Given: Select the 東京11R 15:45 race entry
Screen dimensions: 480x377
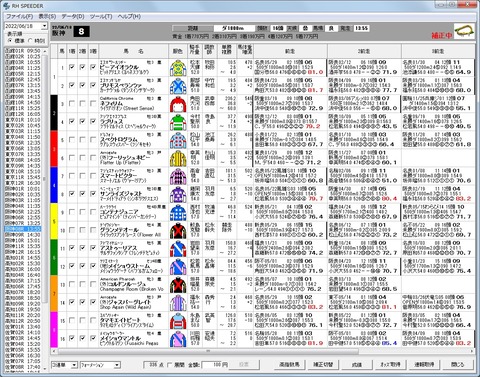Looking at the screenshot, I should click(x=23, y=177).
